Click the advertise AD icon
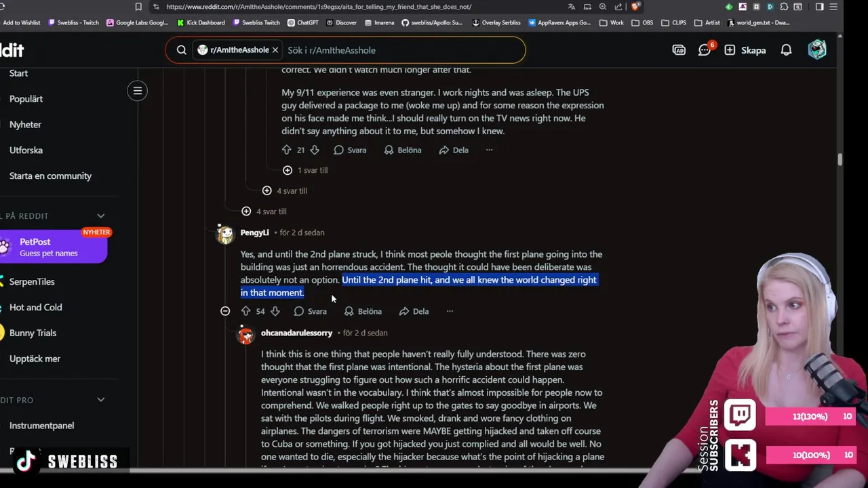868x488 pixels. click(679, 50)
